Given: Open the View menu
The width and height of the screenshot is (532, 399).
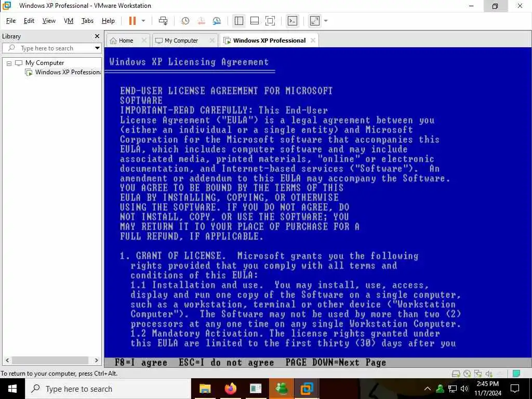Looking at the screenshot, I should (x=49, y=21).
